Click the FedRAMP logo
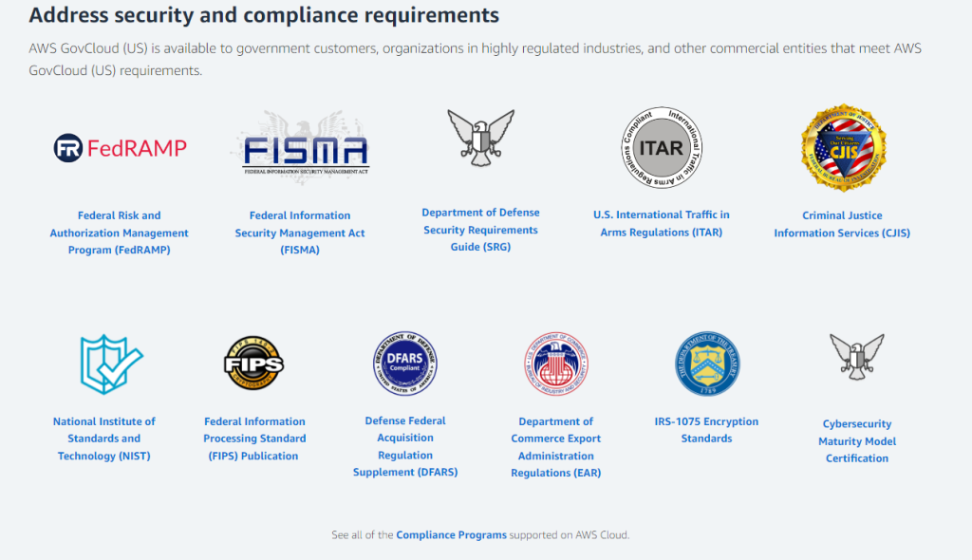This screenshot has height=560, width=972. pos(120,148)
